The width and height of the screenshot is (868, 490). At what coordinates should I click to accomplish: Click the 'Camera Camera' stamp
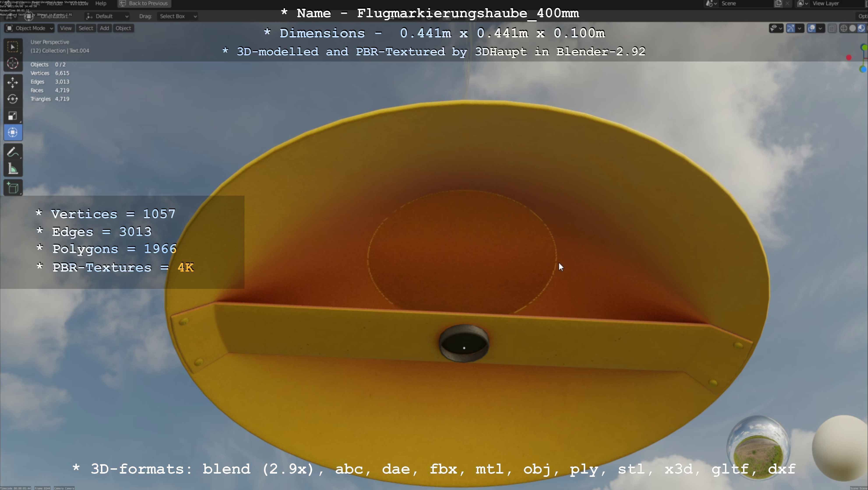pyautogui.click(x=64, y=488)
